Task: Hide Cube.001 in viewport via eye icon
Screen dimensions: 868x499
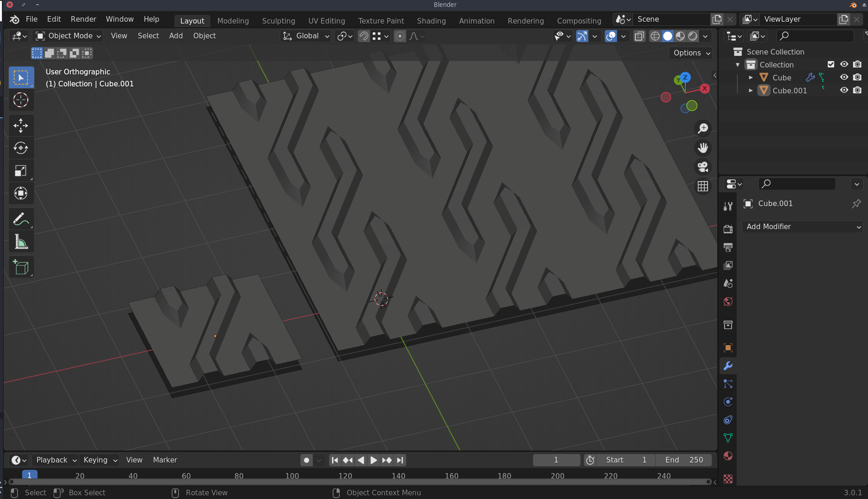Action: coord(844,90)
